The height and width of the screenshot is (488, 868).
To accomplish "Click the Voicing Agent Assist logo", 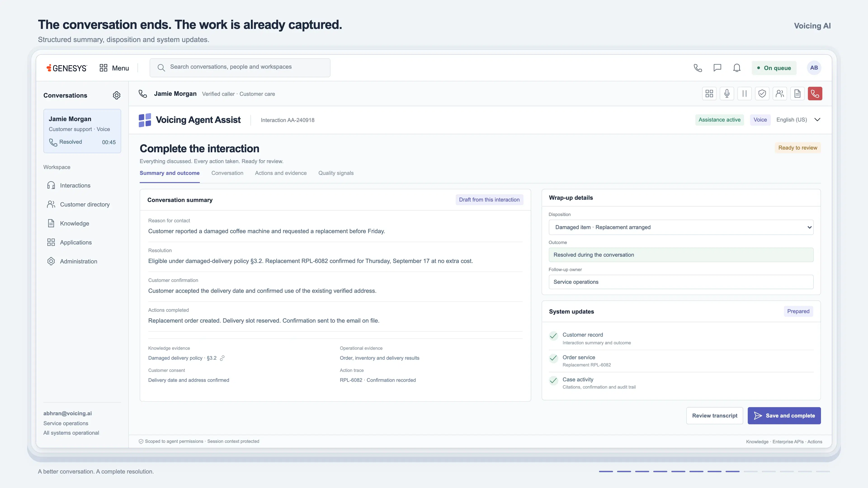I will pos(145,120).
